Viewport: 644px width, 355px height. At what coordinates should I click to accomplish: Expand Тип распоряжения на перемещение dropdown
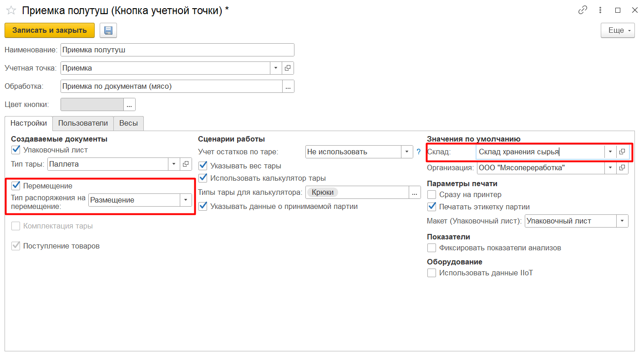186,200
